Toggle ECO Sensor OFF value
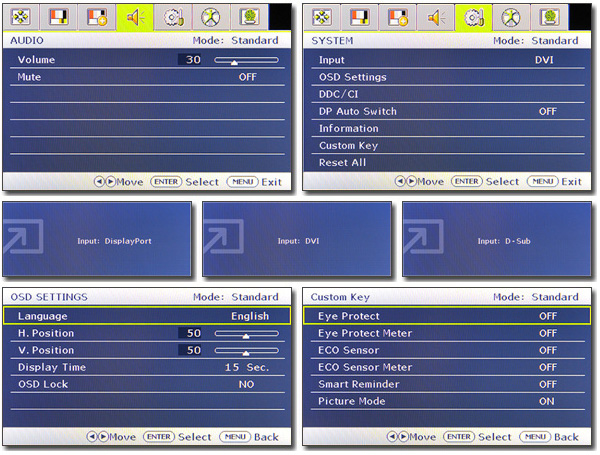600x455 pixels. [x=548, y=351]
